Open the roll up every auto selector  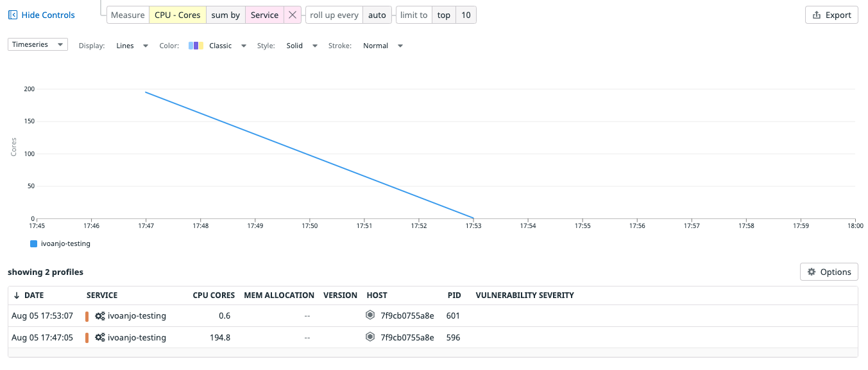coord(377,15)
